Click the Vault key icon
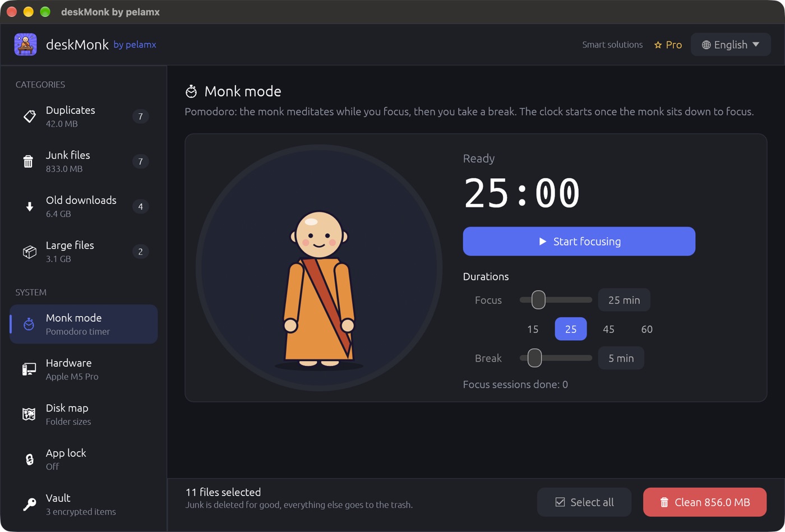Screen dimensions: 785x532 pos(29,505)
